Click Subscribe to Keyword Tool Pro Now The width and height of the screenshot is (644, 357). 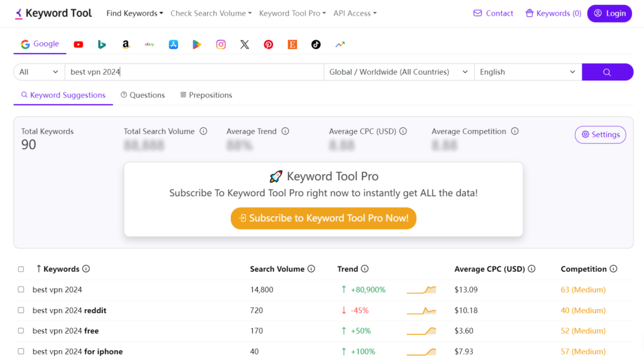[323, 218]
